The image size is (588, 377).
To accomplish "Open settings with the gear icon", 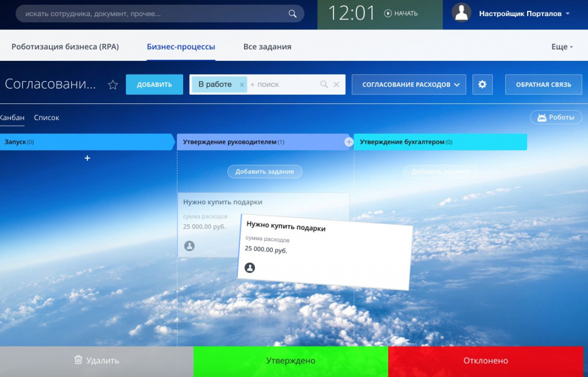I will [x=482, y=84].
